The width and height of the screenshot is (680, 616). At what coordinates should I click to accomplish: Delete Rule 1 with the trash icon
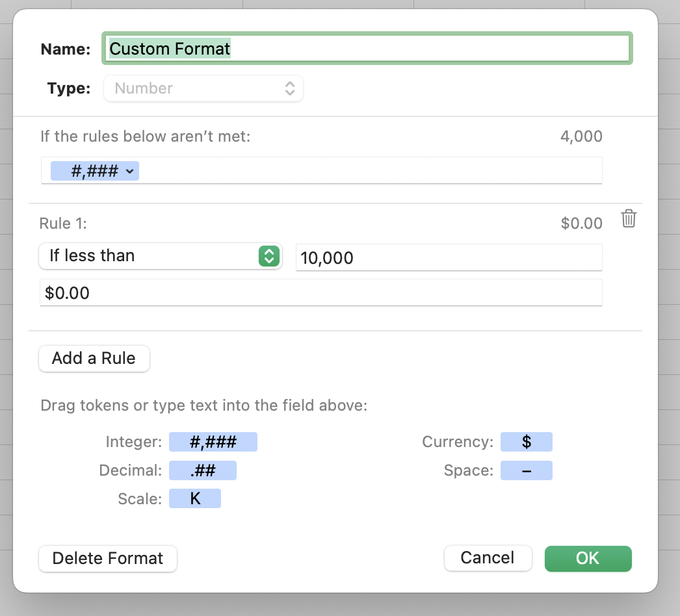click(x=628, y=219)
